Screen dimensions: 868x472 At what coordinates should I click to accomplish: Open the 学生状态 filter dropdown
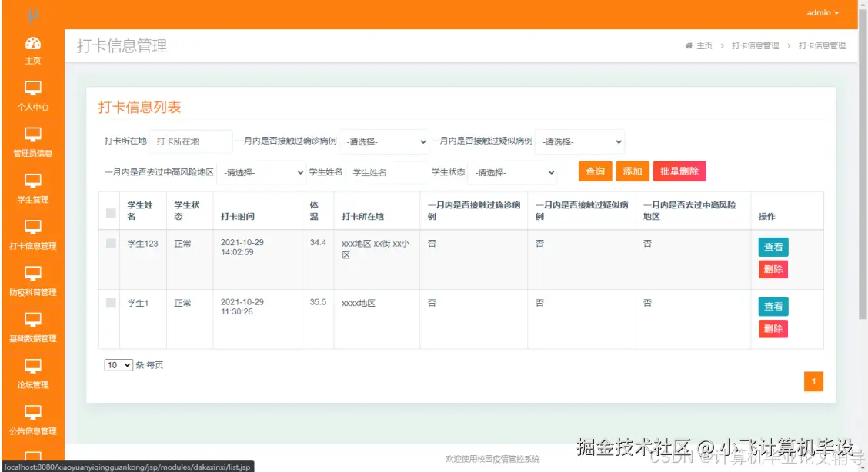pos(512,172)
